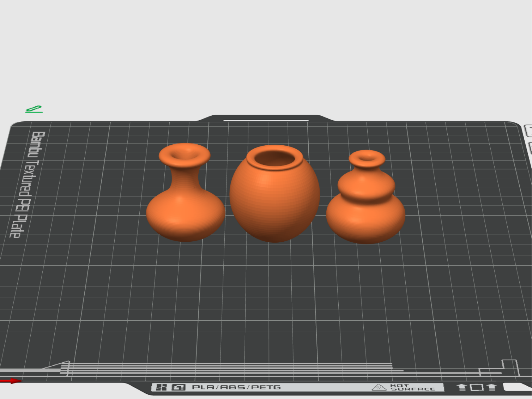Image resolution: width=532 pixels, height=399 pixels.
Task: Click the left upward arrow icon on plate edge
Action: [x=462, y=387]
